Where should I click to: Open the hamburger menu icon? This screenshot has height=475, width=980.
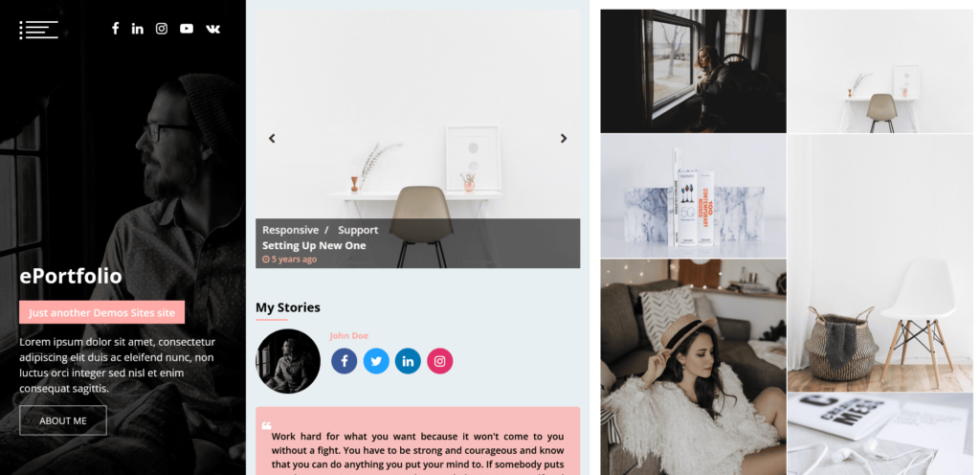tap(38, 30)
